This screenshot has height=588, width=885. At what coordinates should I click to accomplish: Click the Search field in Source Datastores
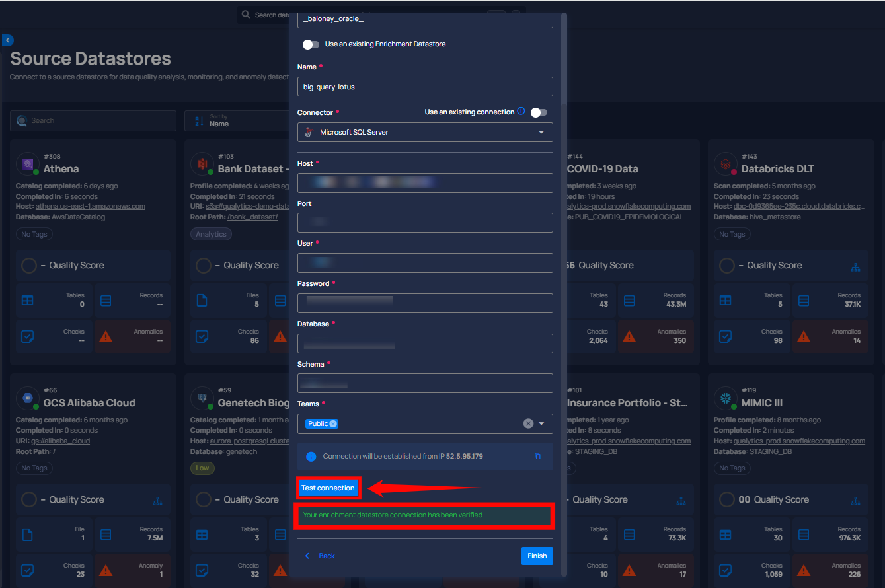click(93, 121)
